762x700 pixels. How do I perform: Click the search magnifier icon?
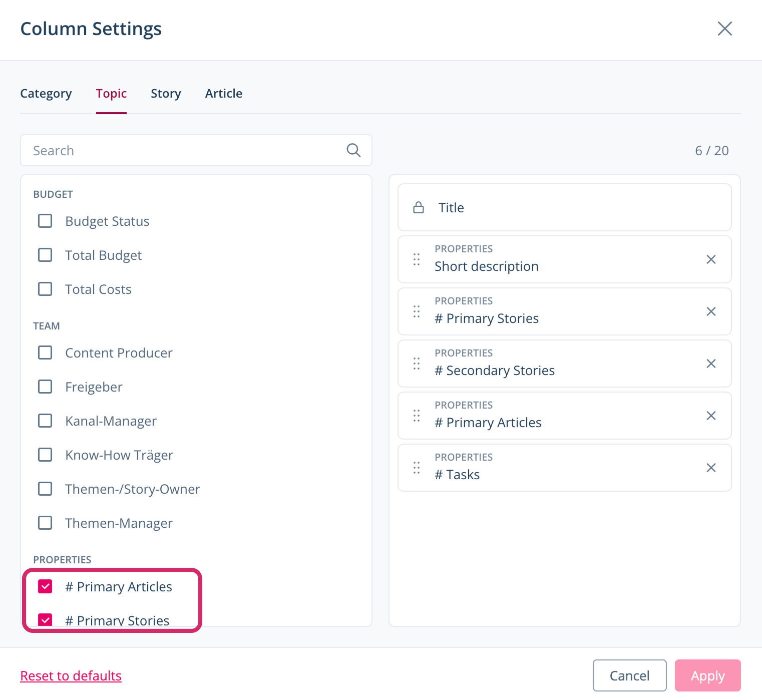353,150
